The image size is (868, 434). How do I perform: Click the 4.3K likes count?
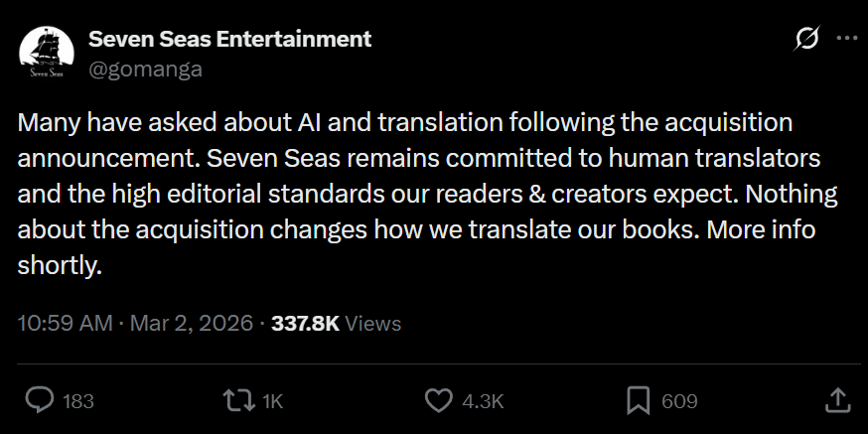pyautogui.click(x=484, y=401)
